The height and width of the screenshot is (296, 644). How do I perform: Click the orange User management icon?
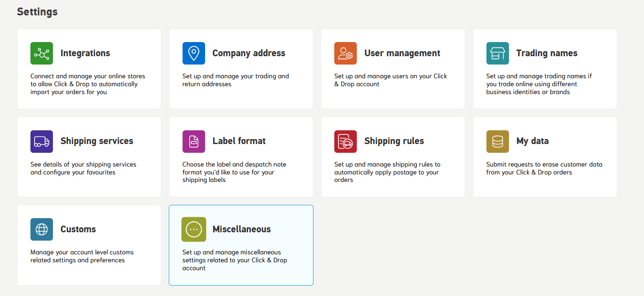(x=346, y=53)
